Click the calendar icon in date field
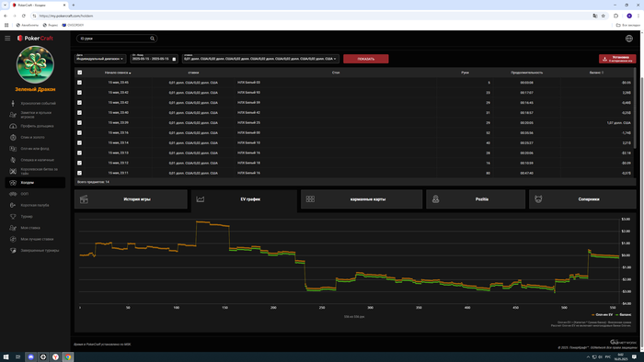The width and height of the screenshot is (644, 362). point(174,59)
